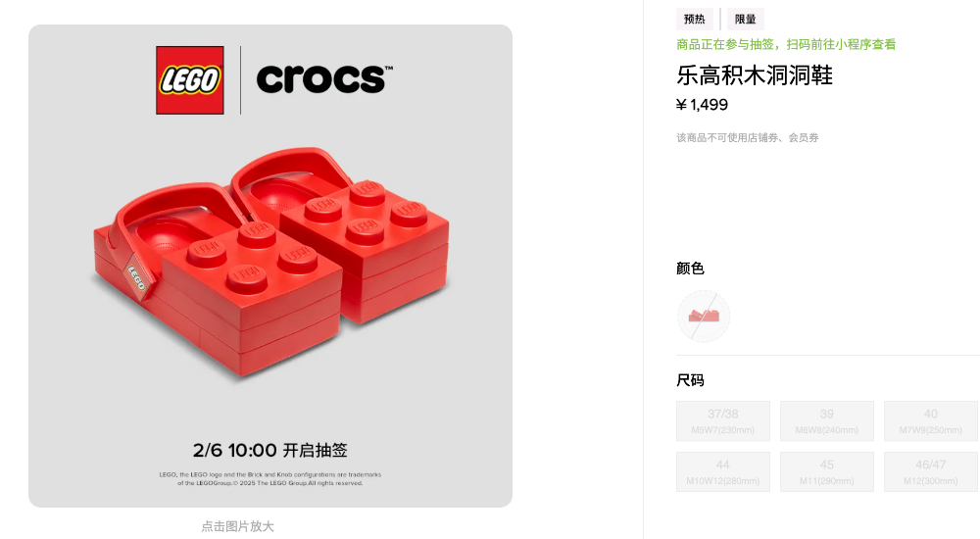This screenshot has width=980, height=539.
Task: Select size 45 M11 option
Action: (x=827, y=471)
